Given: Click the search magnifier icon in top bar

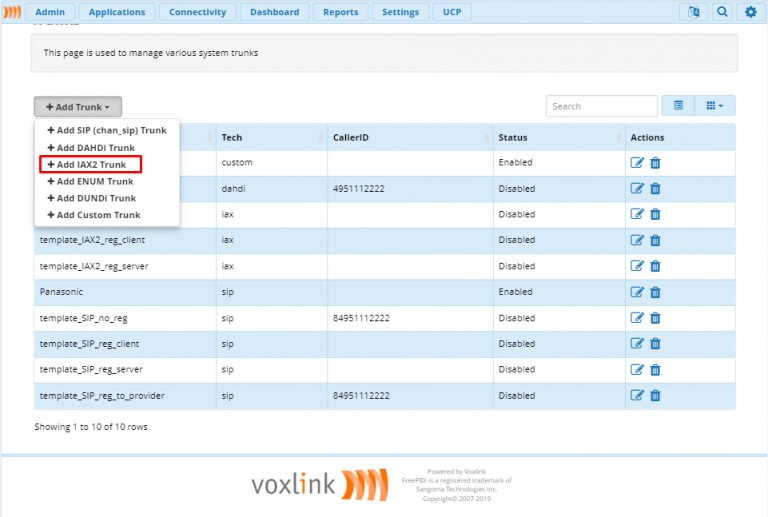Looking at the screenshot, I should click(x=721, y=12).
